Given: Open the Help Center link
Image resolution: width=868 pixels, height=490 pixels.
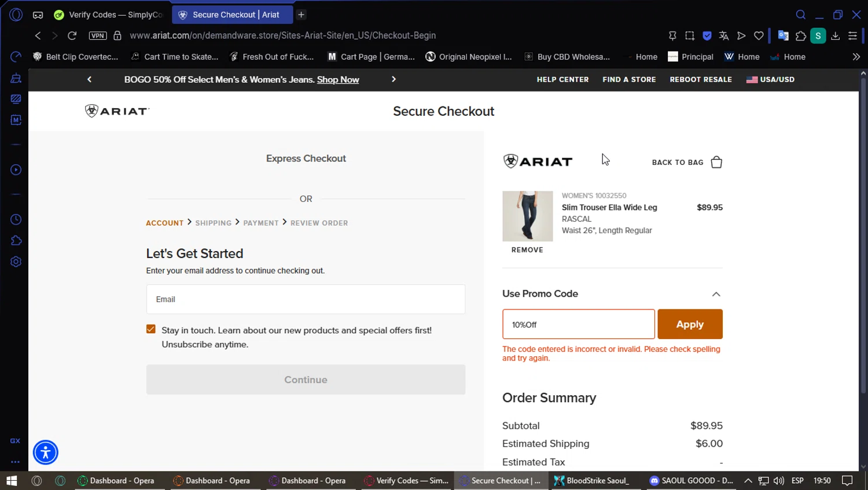Looking at the screenshot, I should pyautogui.click(x=562, y=79).
